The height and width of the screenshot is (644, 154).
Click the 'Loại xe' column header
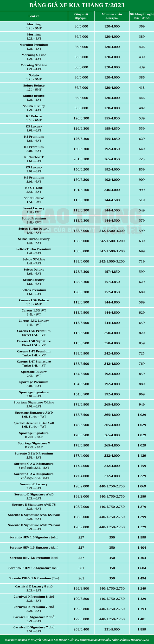click(34, 16)
